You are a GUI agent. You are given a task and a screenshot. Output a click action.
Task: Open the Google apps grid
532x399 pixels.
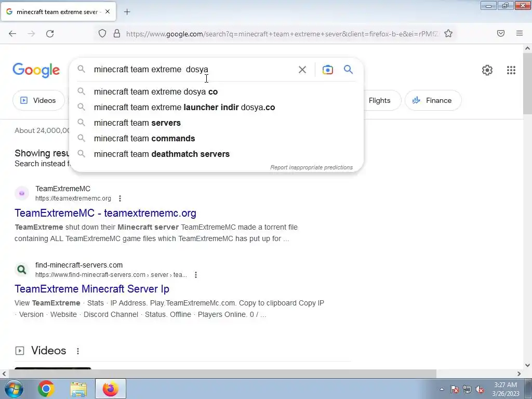511,70
